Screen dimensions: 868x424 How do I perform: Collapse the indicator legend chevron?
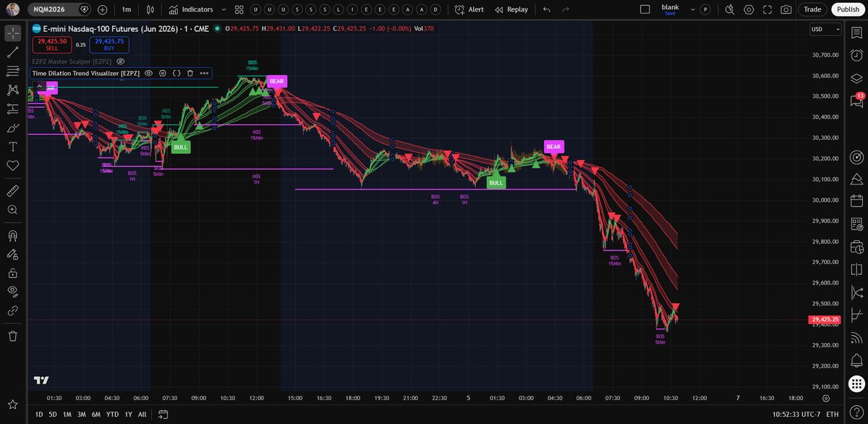pos(39,86)
